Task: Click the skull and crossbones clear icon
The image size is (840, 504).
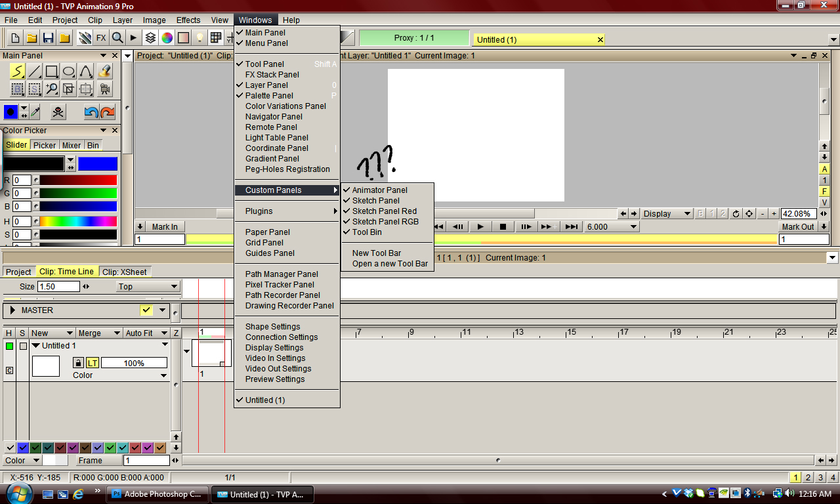Action: pos(58,112)
